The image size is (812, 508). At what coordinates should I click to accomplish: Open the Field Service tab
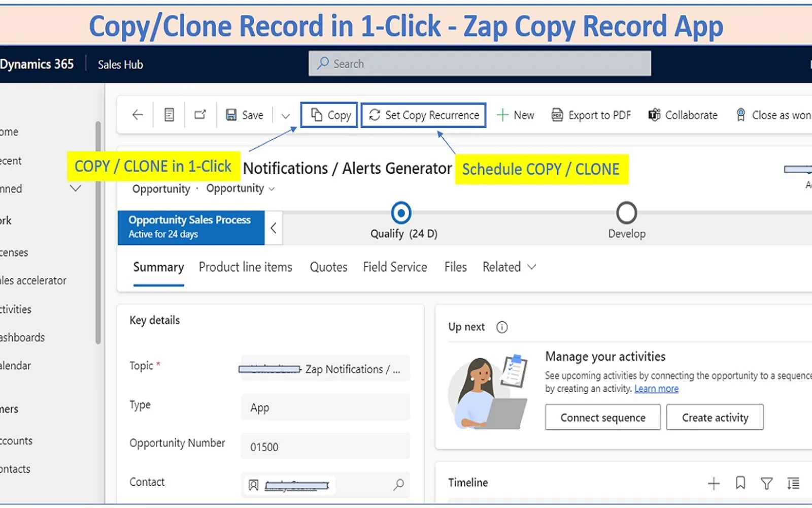coord(395,267)
